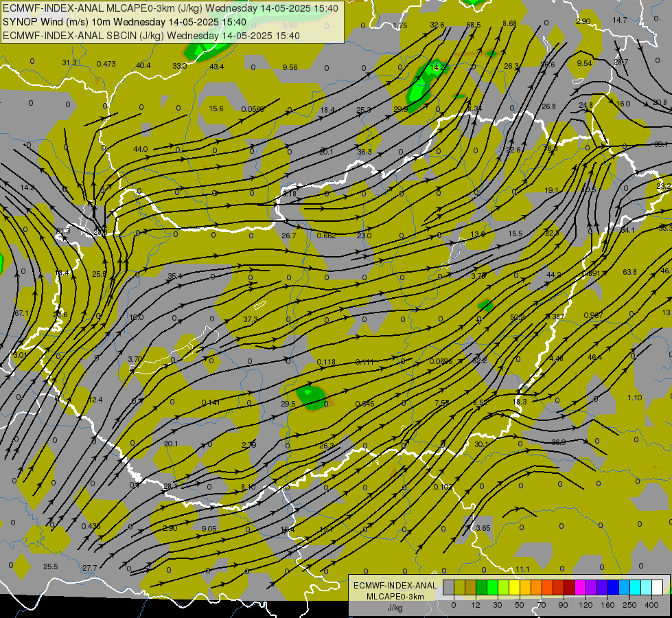Select the 9.05 data value
Screen dimensions: 672x618
tap(209, 529)
